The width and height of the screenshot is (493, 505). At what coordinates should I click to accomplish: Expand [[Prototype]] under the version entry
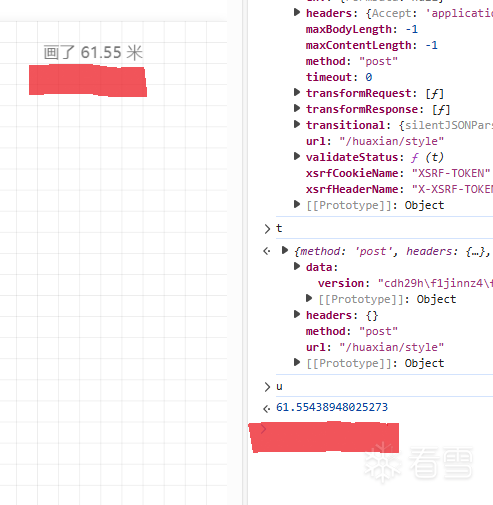click(x=309, y=298)
